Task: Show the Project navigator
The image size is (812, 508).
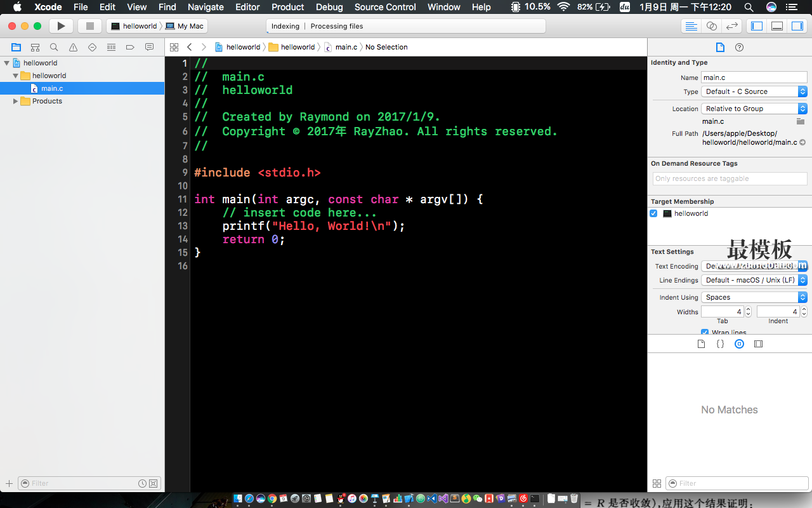Action: (x=16, y=47)
